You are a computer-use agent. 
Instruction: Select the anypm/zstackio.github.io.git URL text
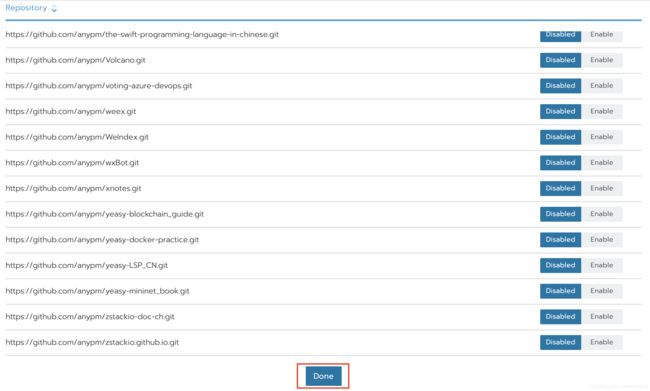pyautogui.click(x=92, y=343)
